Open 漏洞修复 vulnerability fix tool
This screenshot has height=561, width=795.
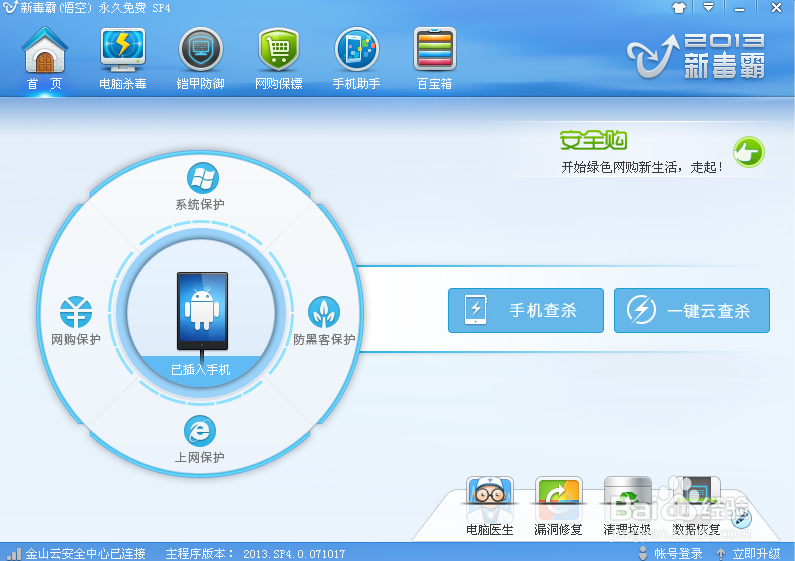[x=558, y=506]
